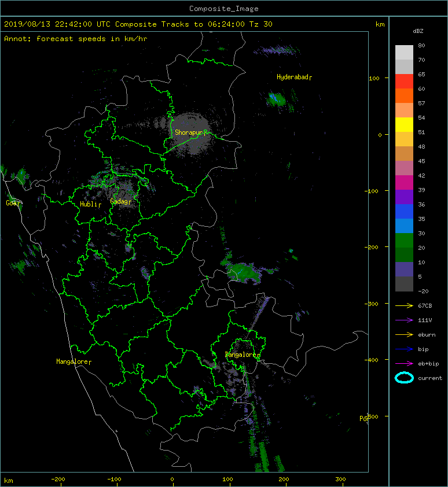Select the royal blue 36 dBZ color band
Screen dimensions: 448x487
pos(404,211)
